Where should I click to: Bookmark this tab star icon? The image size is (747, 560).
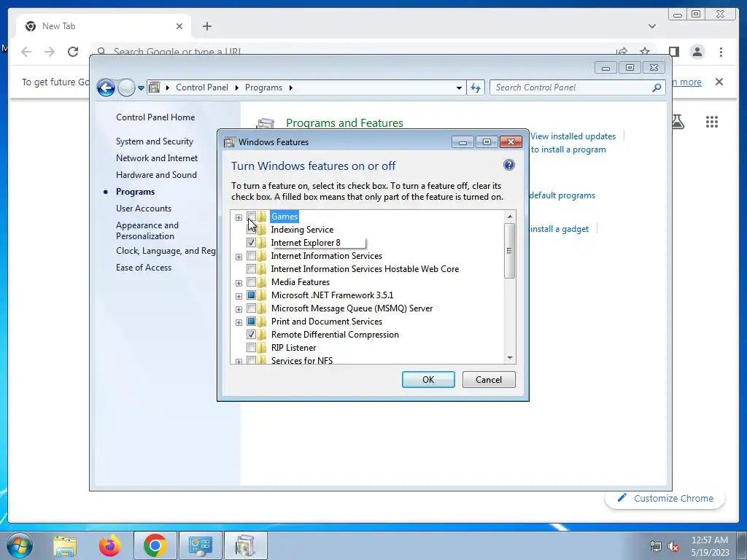(645, 51)
